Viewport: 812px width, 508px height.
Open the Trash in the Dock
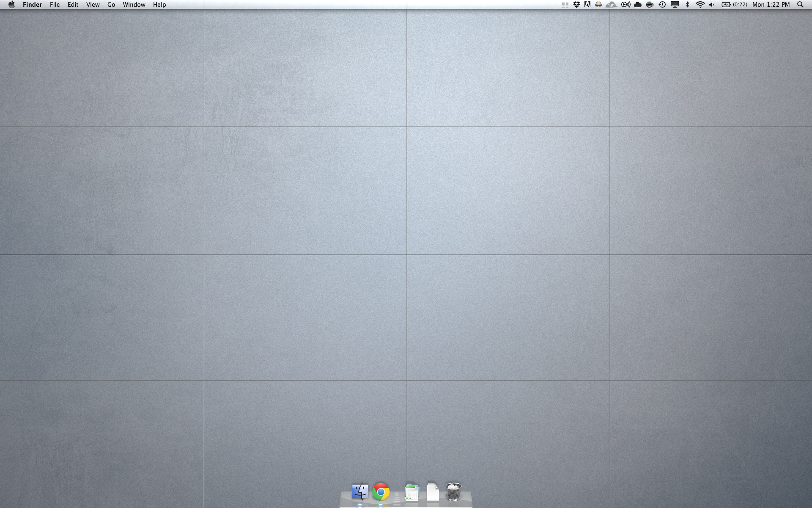(453, 492)
